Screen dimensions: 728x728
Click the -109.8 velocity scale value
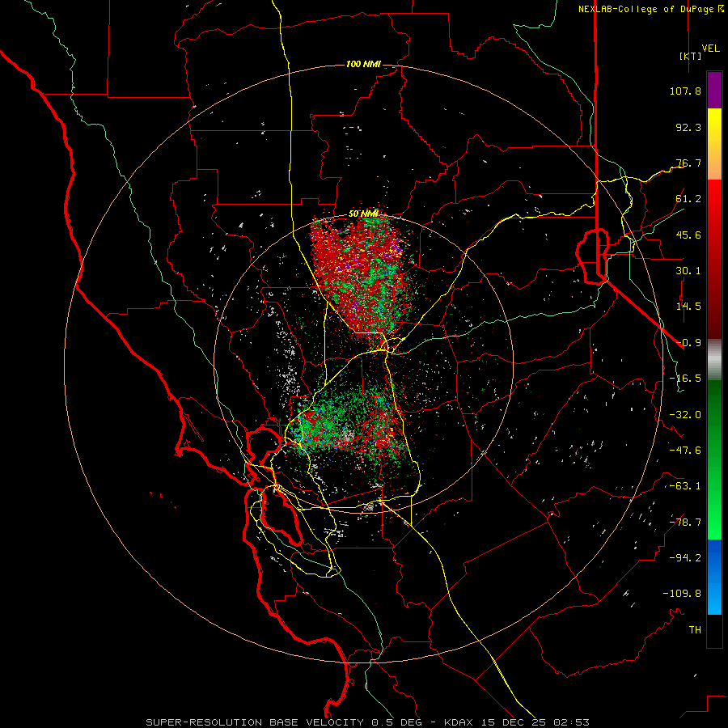pos(682,594)
